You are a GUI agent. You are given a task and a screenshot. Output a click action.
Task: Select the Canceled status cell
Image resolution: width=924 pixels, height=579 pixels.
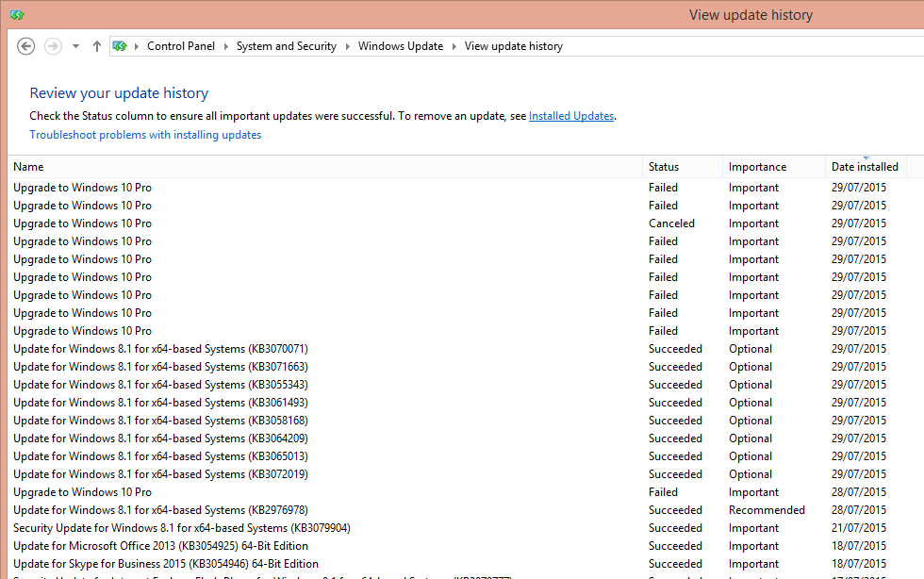coord(671,223)
